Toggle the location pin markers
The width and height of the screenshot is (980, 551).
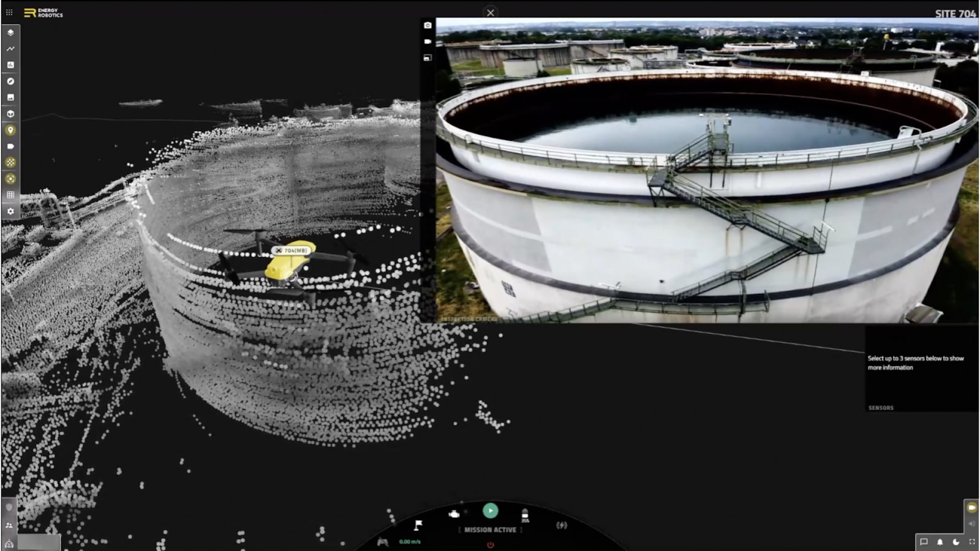click(10, 130)
